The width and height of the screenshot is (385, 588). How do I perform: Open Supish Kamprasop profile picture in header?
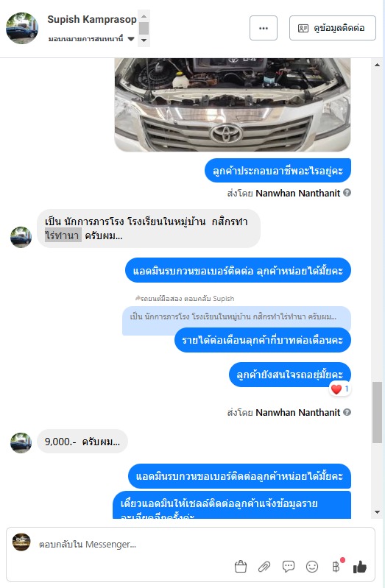22,28
